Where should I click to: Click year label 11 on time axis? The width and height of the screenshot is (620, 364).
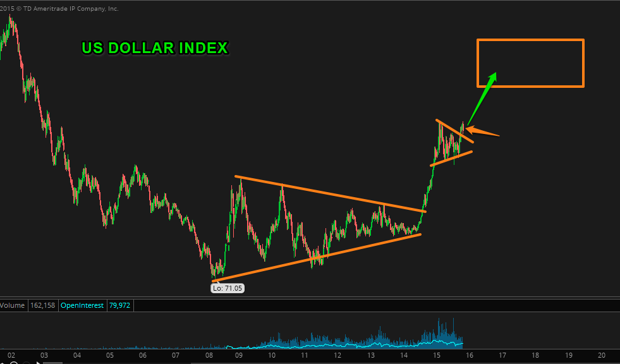[x=305, y=355]
